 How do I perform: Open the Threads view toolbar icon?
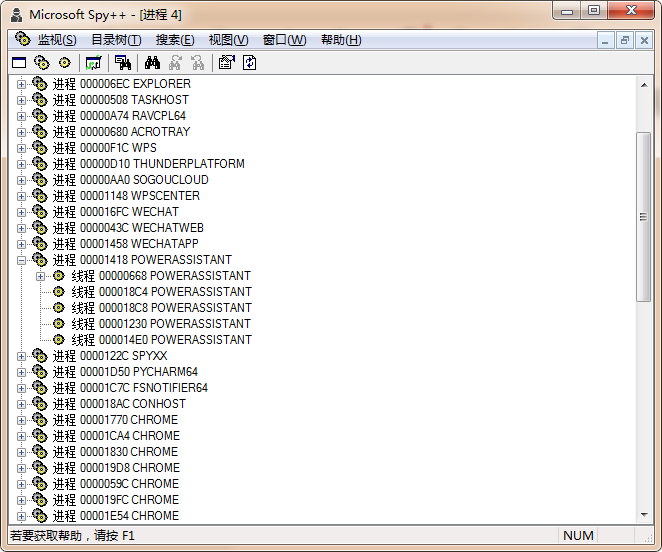click(x=65, y=63)
